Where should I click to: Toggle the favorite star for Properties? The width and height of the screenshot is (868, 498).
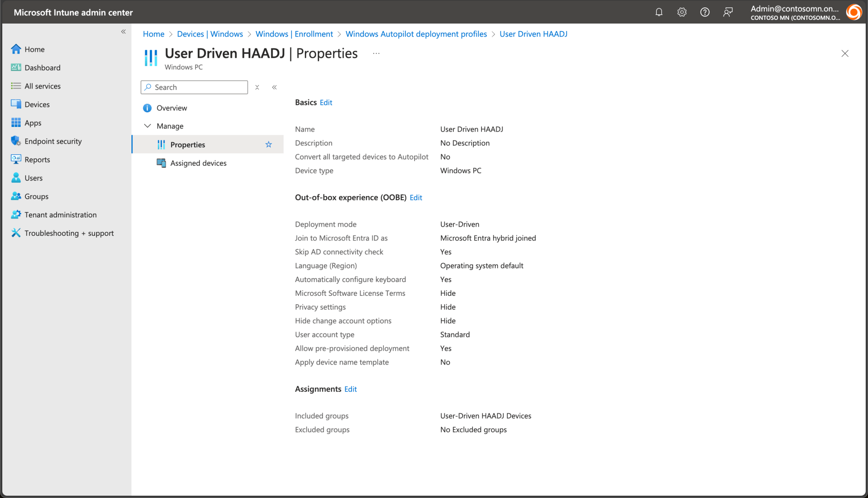(x=268, y=144)
